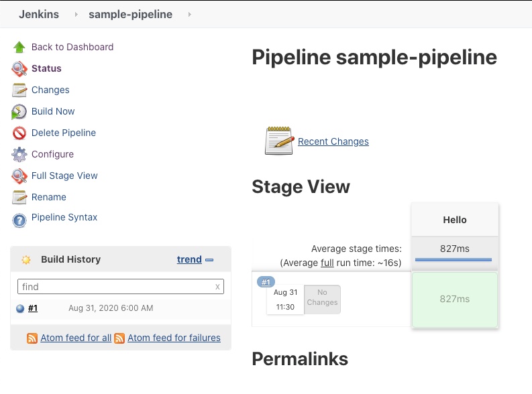532x394 pixels.
Task: Click the Changes notepad icon
Action: [x=19, y=90]
